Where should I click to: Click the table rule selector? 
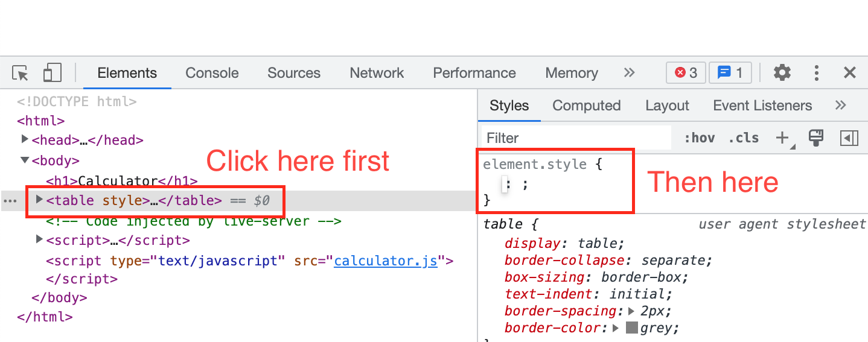(x=502, y=224)
